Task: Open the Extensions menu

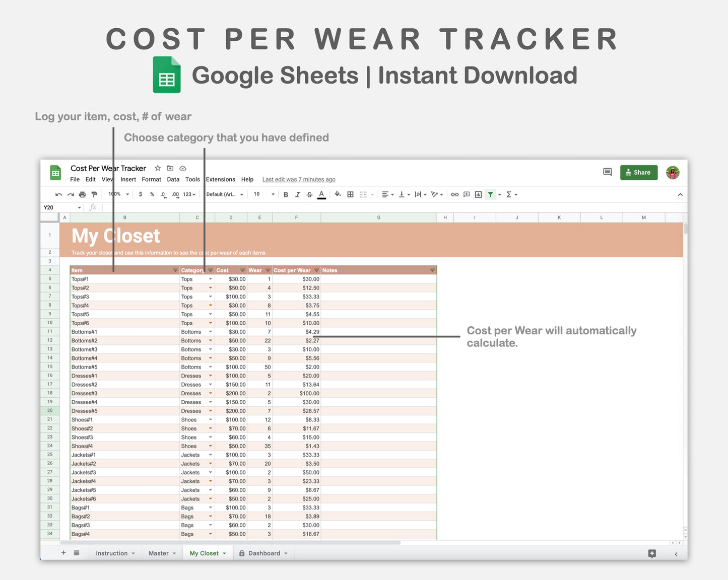Action: click(220, 179)
